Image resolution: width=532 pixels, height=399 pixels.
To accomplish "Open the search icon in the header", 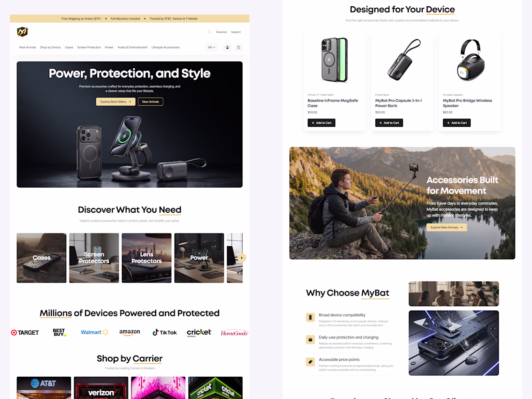I will [209, 32].
